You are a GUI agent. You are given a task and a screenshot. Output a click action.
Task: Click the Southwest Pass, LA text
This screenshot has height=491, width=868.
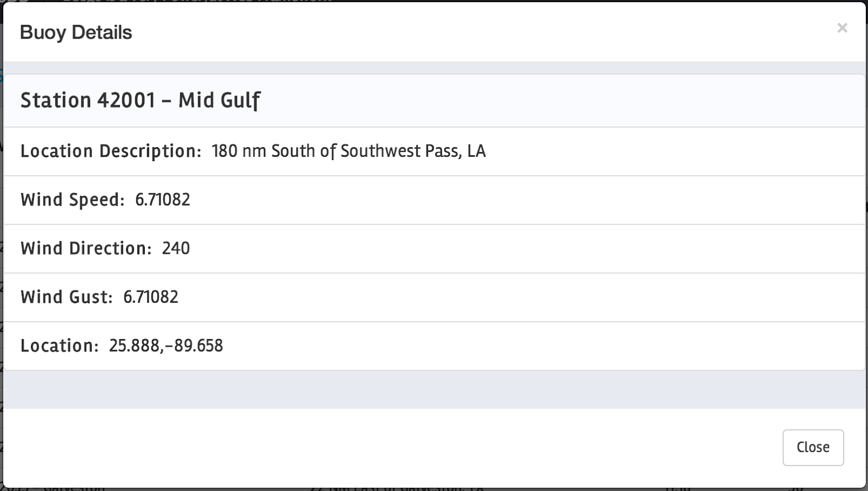point(413,151)
